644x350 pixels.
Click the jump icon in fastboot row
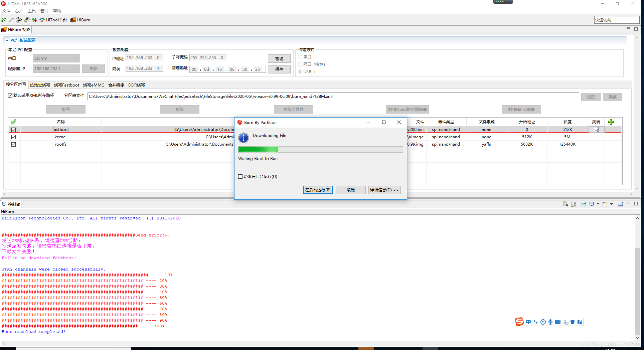tap(596, 130)
